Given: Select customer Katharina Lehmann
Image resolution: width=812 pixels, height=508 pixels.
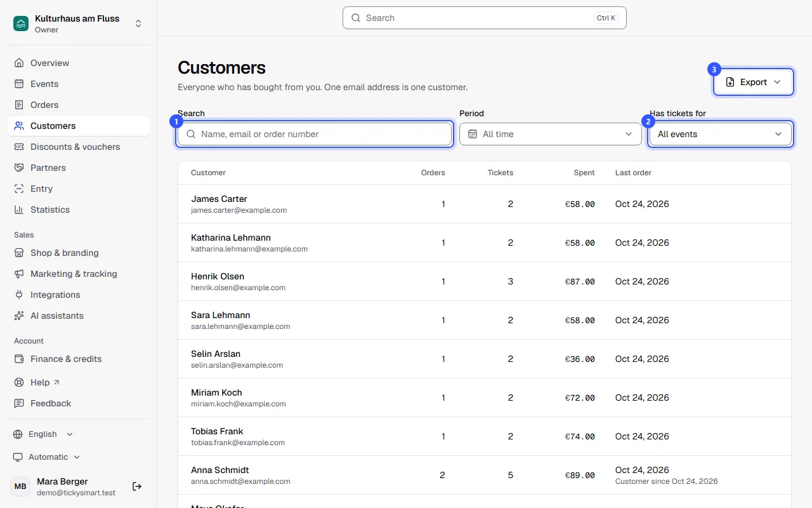Looking at the screenshot, I should click(485, 243).
